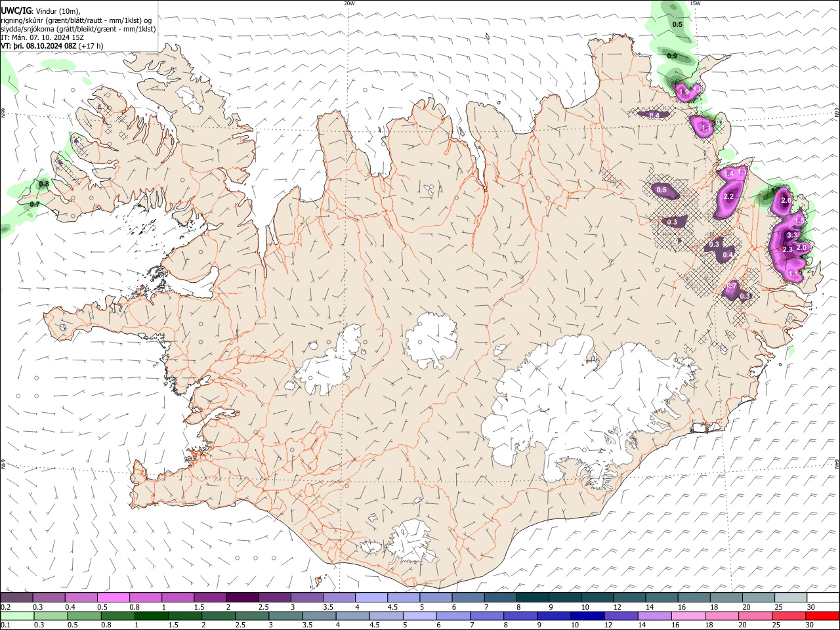Click the darkest green rain swatch at 1
Image resolution: width=840 pixels, height=630 pixels.
[x=151, y=616]
